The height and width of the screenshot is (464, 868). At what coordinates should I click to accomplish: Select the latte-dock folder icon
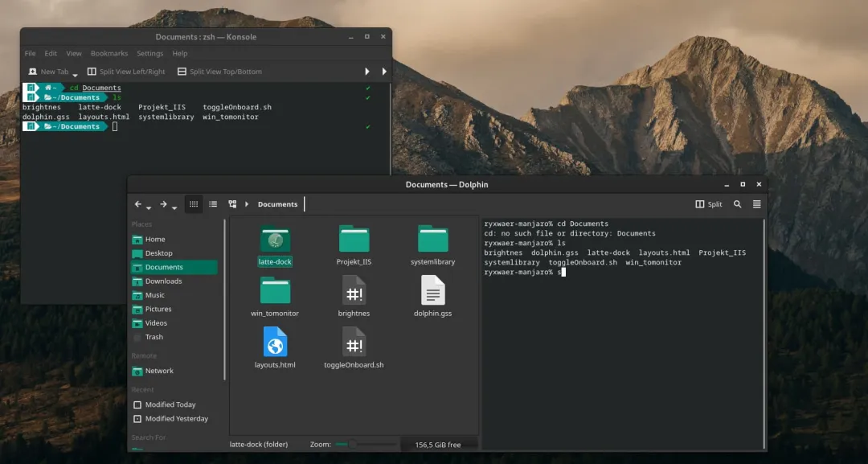point(275,239)
